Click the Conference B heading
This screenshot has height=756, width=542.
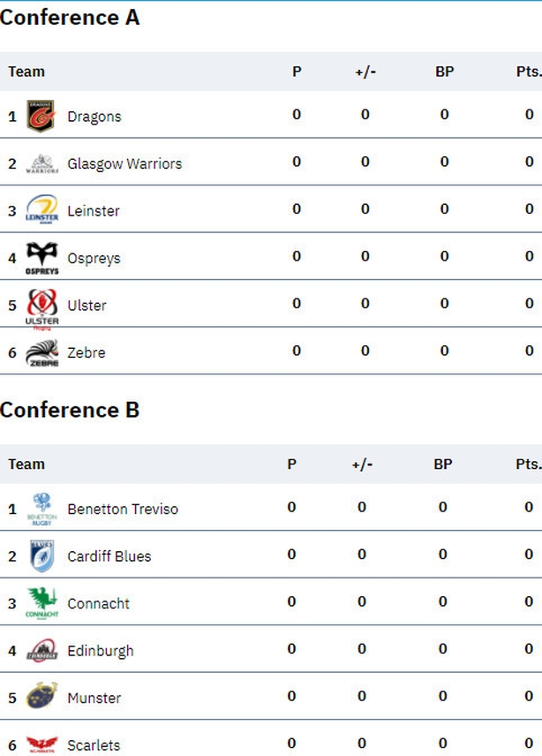pos(70,410)
